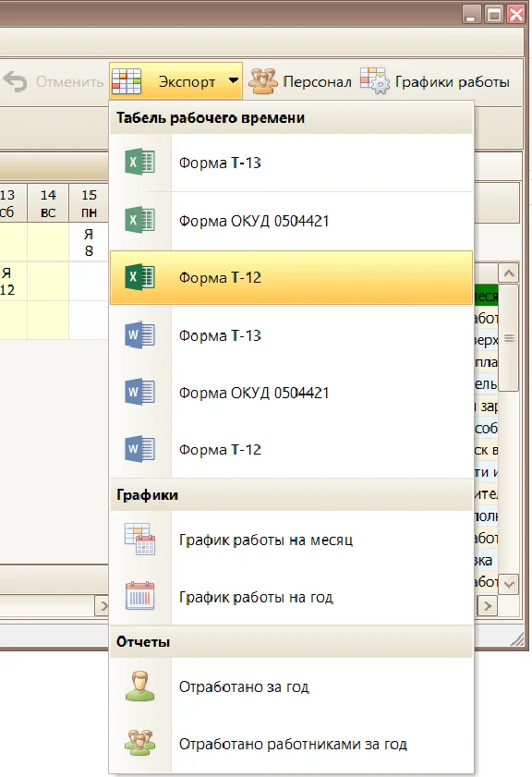532x777 pixels.
Task: Click the single person report icon
Action: tap(139, 686)
